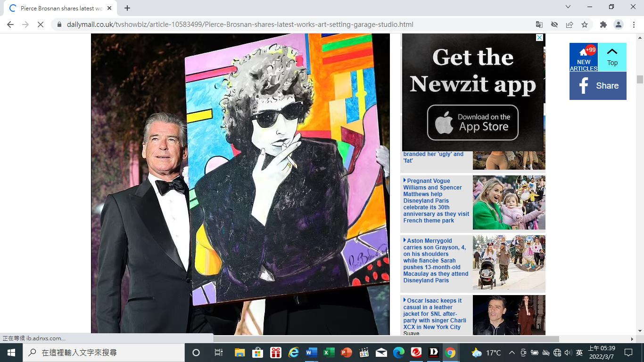Open the Aston Merrygold Disneyland Paris story
Image resolution: width=644 pixels, height=362 pixels.
436,261
